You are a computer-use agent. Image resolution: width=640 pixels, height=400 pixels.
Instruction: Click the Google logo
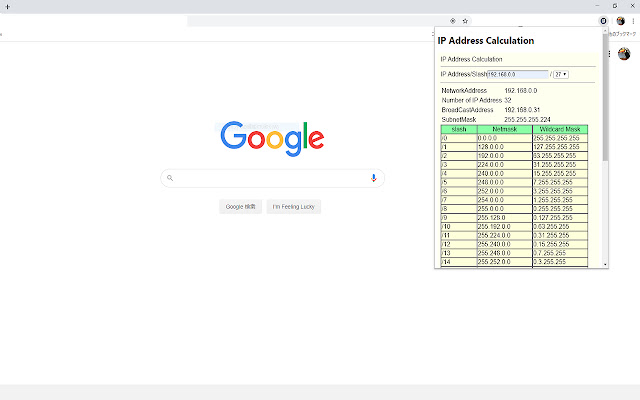coord(272,139)
